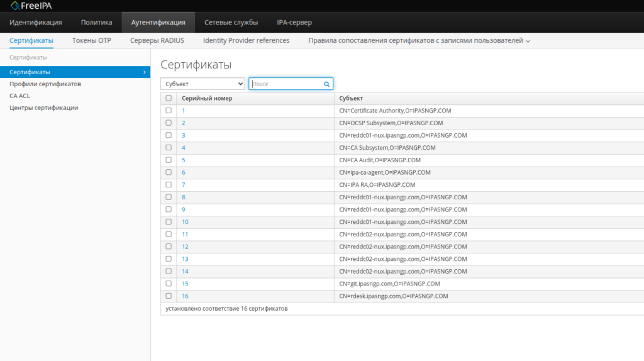The width and height of the screenshot is (644, 361).
Task: Open certificate serial number 8 link
Action: (183, 197)
